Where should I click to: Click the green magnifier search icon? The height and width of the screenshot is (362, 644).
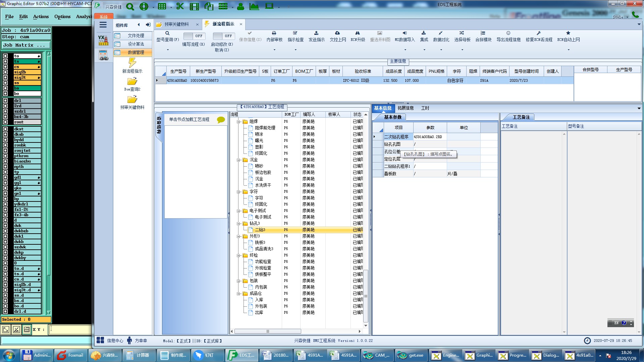130,6
